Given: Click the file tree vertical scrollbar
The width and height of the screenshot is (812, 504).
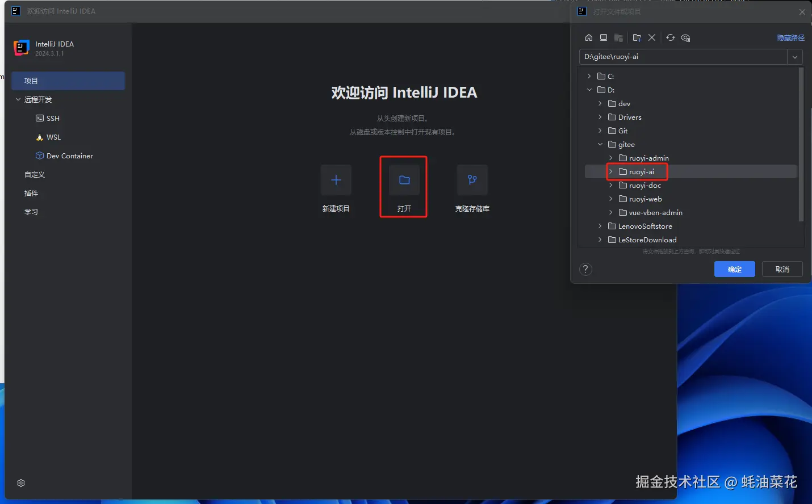Looking at the screenshot, I should 801,145.
